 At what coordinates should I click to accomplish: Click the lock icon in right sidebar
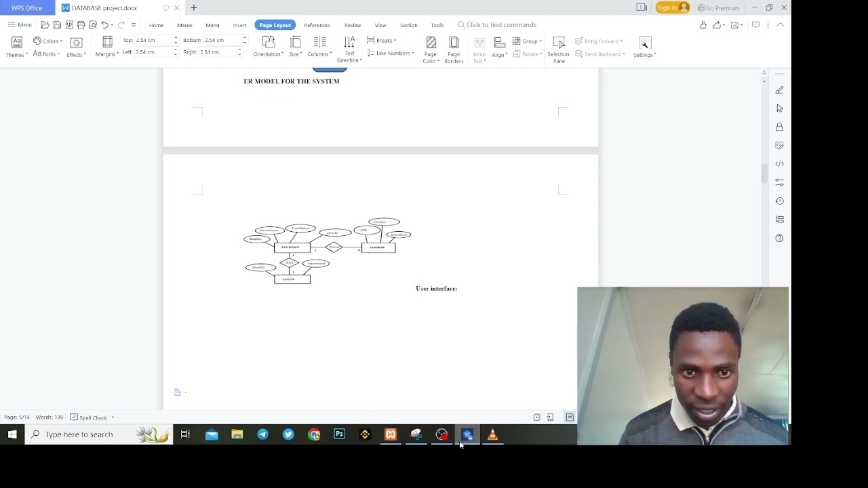click(x=779, y=127)
